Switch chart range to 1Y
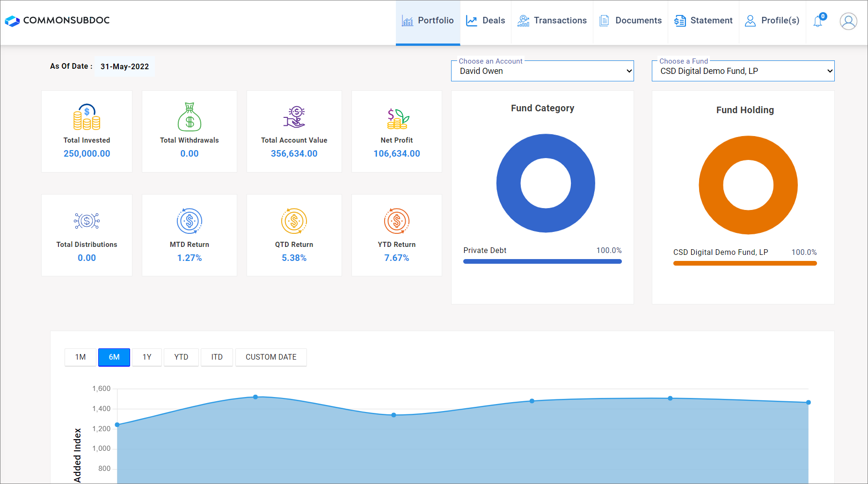The image size is (868, 484). pyautogui.click(x=147, y=357)
